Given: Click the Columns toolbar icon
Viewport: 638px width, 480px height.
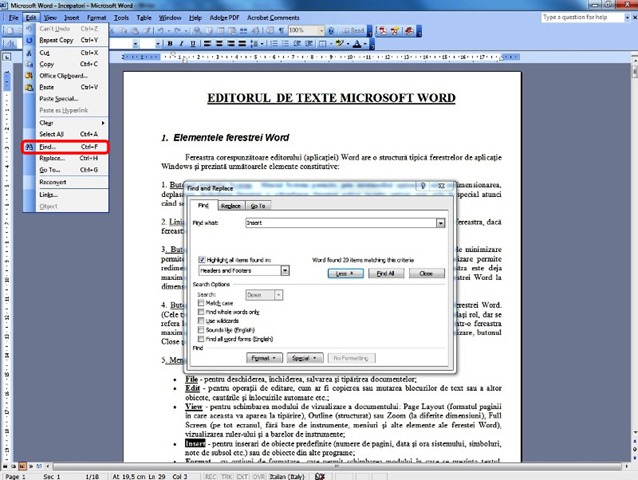Looking at the screenshot, I should 243,31.
